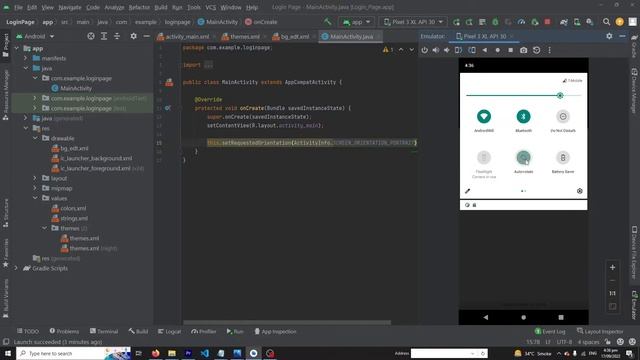The height and width of the screenshot is (360, 640).
Task: Toggle the Wi-Fi quick settings tile
Action: click(484, 116)
